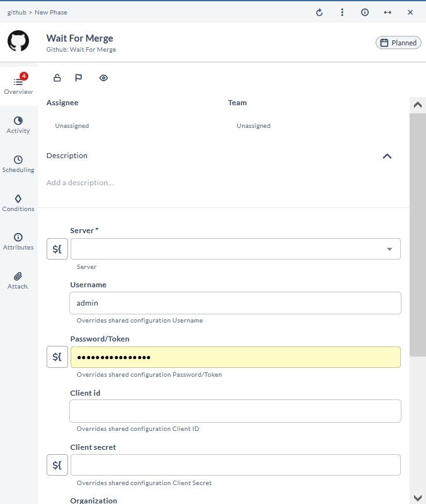Click the info circle icon in header
The height and width of the screenshot is (504, 426).
(365, 13)
